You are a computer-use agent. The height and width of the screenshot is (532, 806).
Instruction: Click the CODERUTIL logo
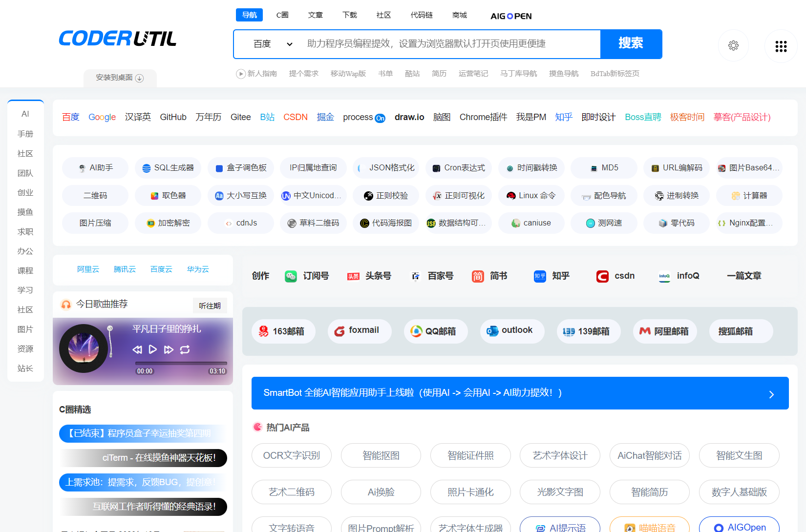[118, 39]
